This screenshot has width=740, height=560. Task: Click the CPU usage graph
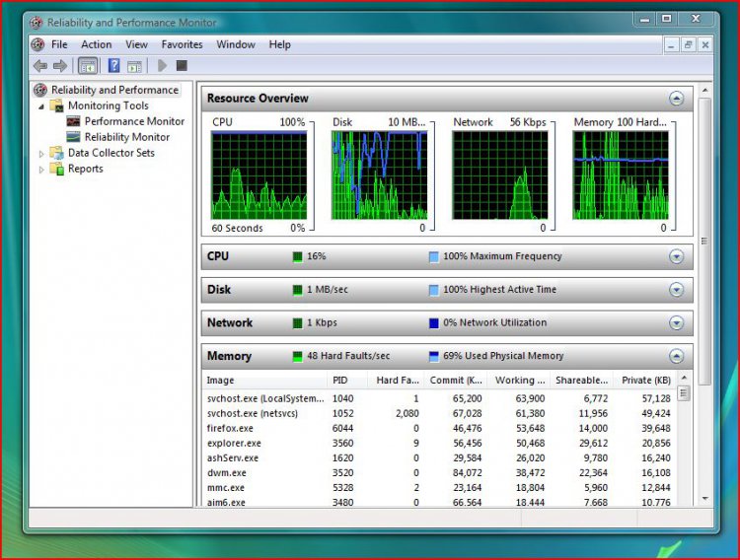(259, 175)
